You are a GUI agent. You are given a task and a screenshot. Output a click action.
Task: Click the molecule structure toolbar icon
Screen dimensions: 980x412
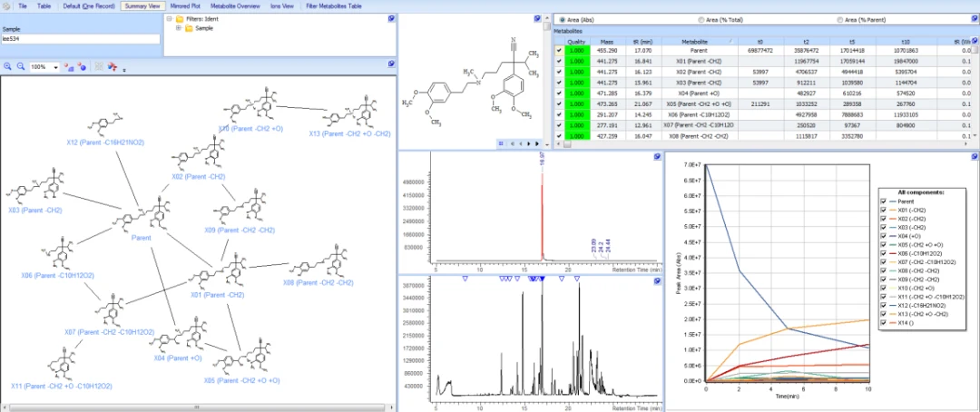(113, 66)
